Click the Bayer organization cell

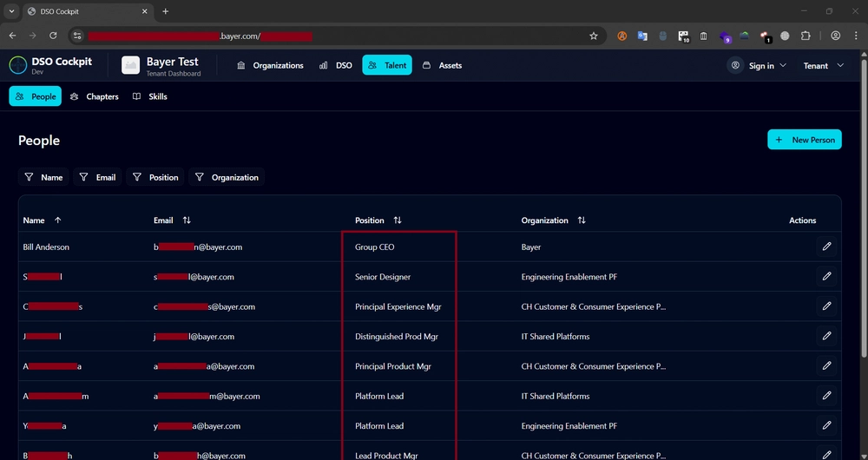click(x=531, y=246)
